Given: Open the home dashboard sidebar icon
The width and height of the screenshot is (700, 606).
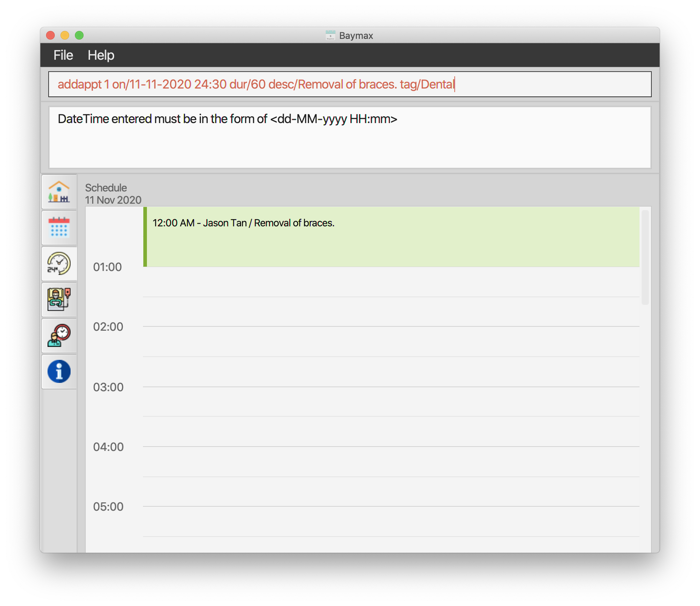Looking at the screenshot, I should click(59, 192).
